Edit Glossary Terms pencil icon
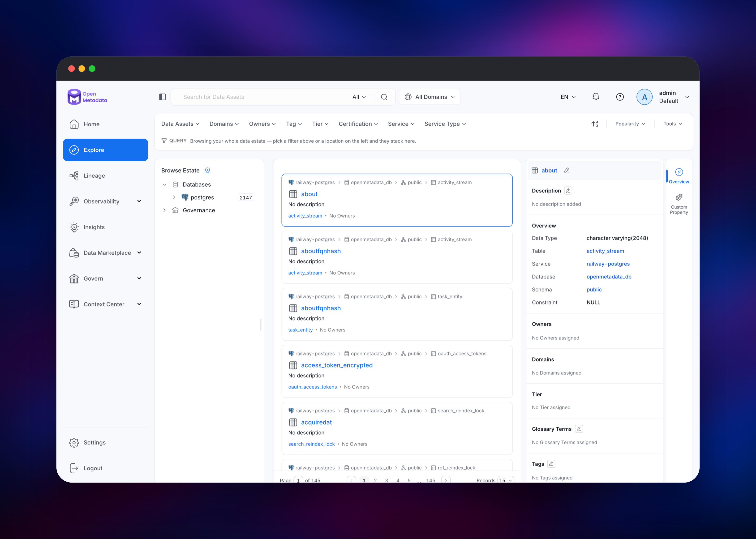This screenshot has width=756, height=539. click(579, 429)
